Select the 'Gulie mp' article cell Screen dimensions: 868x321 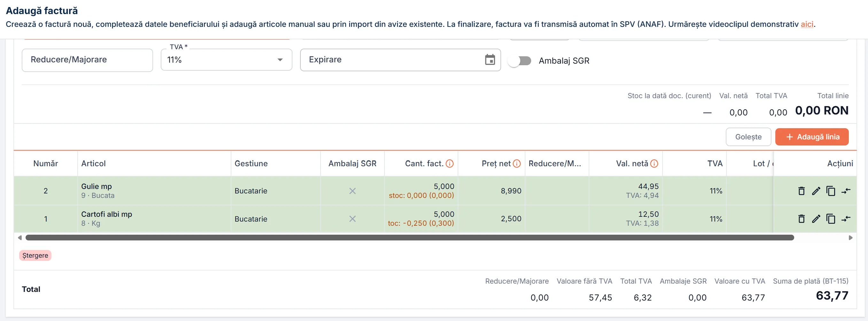[154, 191]
